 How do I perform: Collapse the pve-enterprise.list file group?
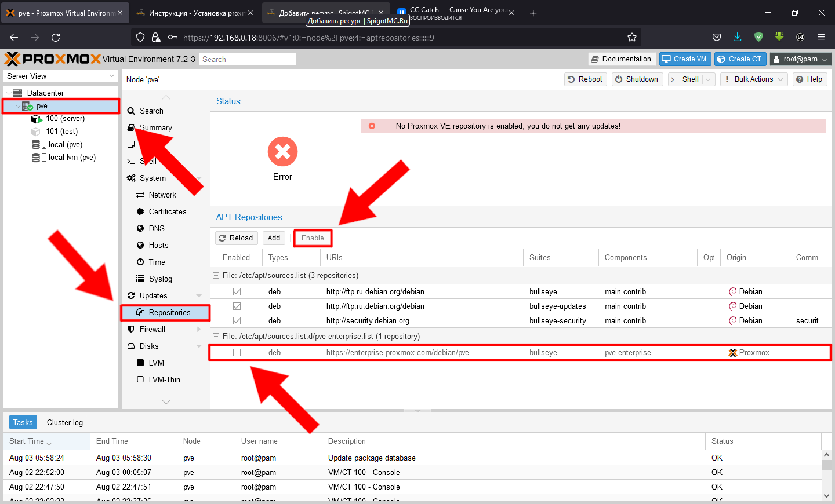(216, 337)
